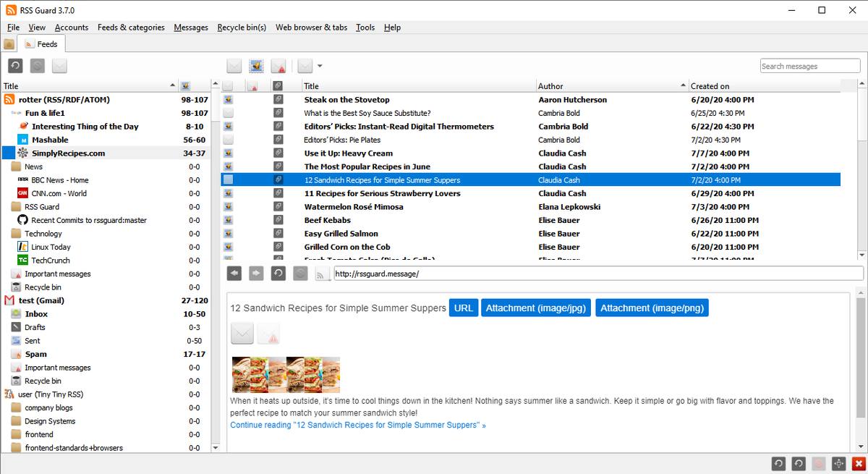Click the envelope icon under the message preview title
Screen dimensions: 868x474
(242, 334)
